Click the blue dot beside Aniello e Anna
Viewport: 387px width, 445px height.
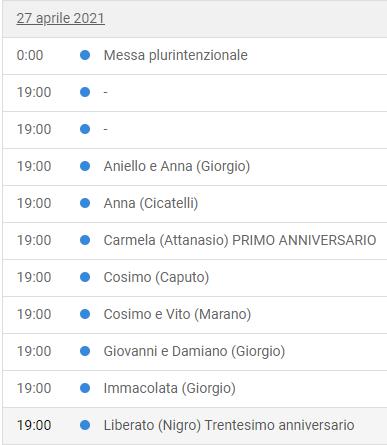[x=85, y=166]
